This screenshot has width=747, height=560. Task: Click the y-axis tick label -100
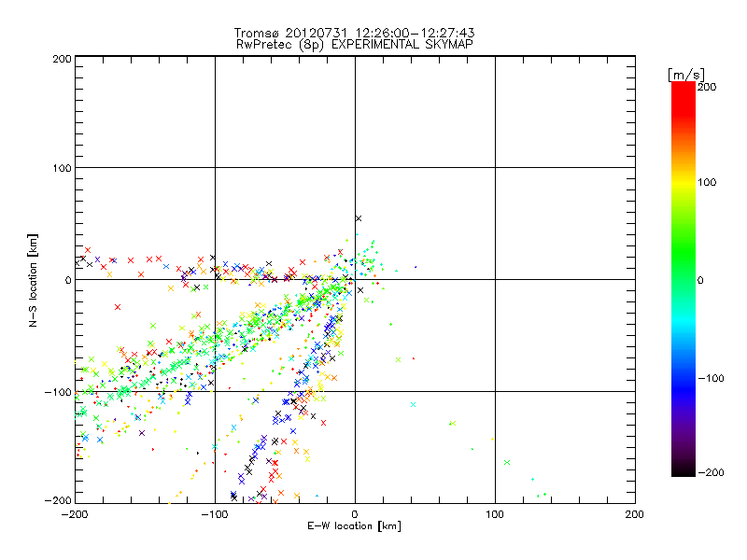coord(58,392)
